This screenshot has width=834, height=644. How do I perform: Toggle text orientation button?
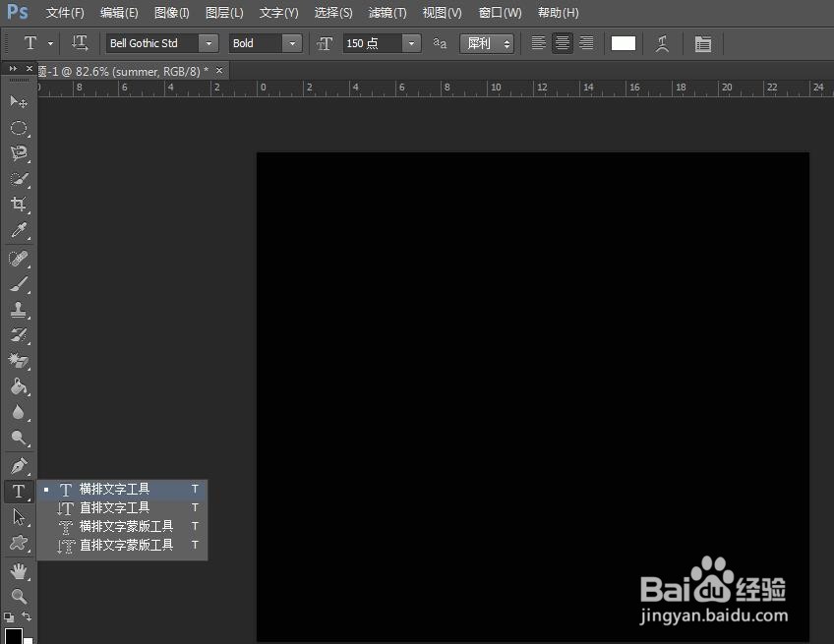[80, 43]
